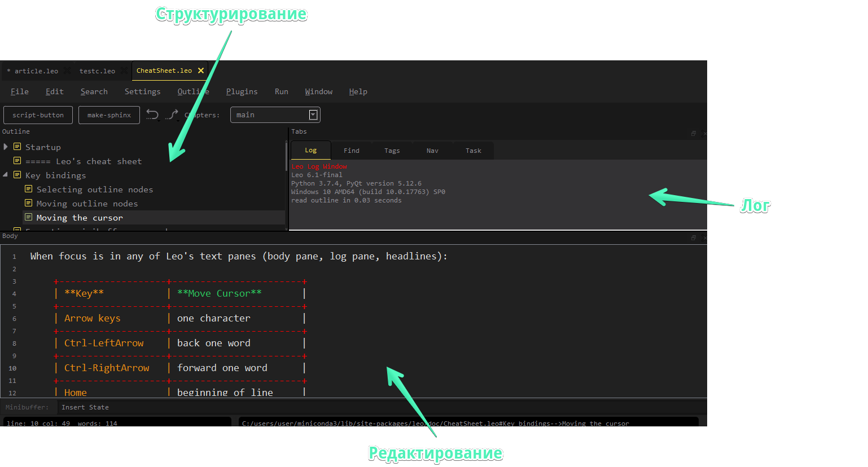This screenshot has height=467, width=868.
Task: Open the Edit menu
Action: coord(55,91)
